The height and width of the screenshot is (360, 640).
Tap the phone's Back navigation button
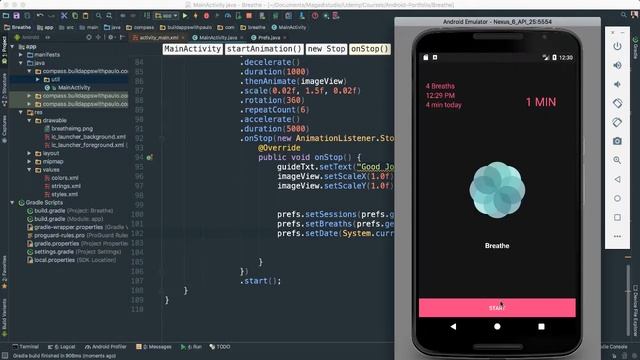[x=453, y=327]
